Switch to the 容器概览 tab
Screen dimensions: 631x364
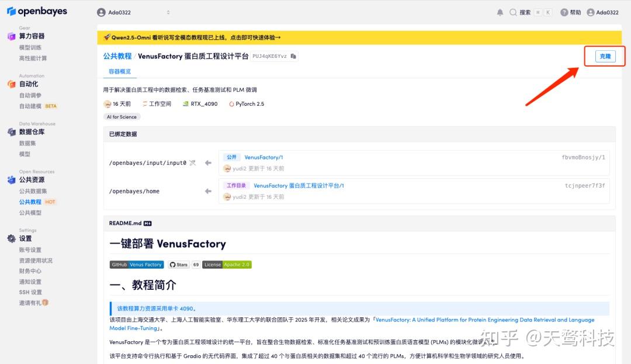click(120, 72)
